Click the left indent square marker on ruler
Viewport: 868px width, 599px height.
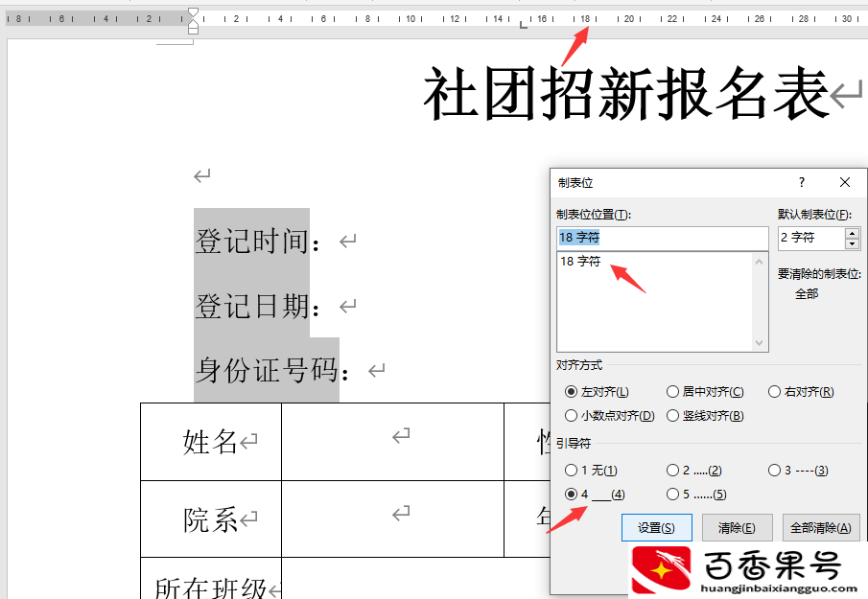(x=193, y=31)
